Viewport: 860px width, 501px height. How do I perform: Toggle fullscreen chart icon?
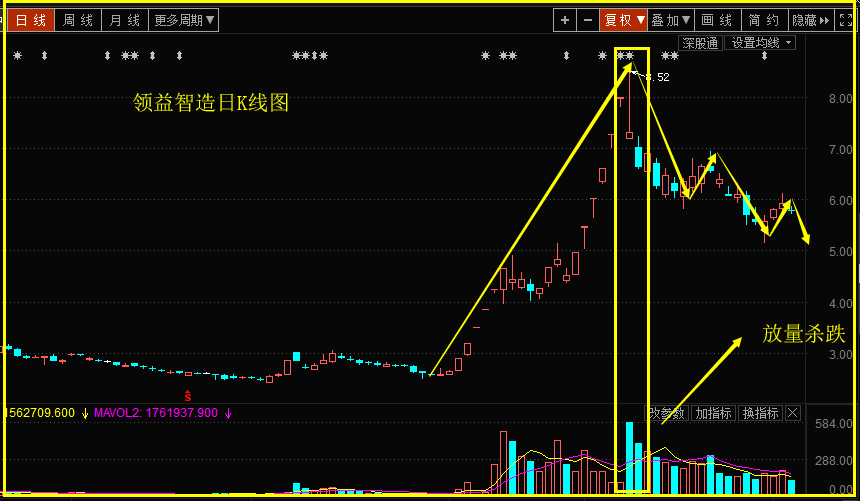846,20
